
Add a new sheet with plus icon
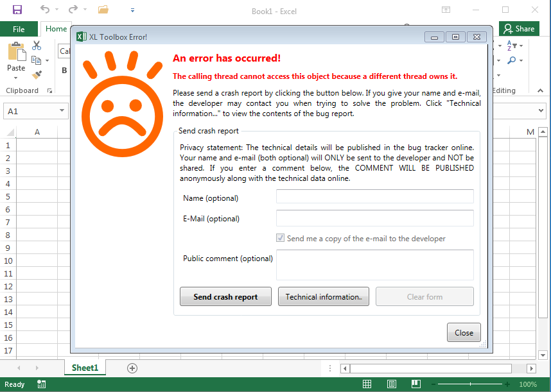pos(132,368)
